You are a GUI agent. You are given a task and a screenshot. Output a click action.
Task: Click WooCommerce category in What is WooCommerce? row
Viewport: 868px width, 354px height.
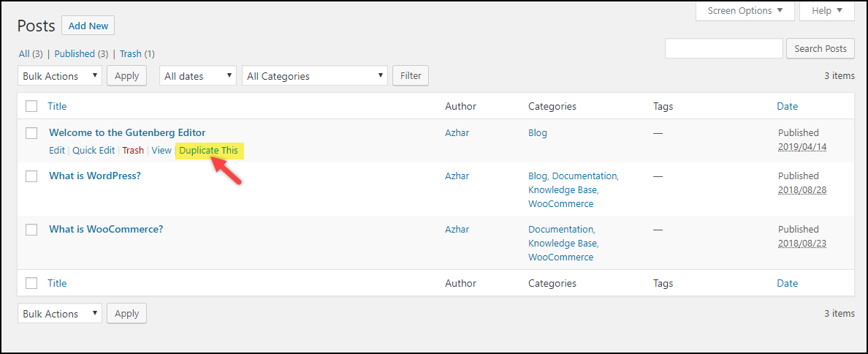pyautogui.click(x=561, y=257)
